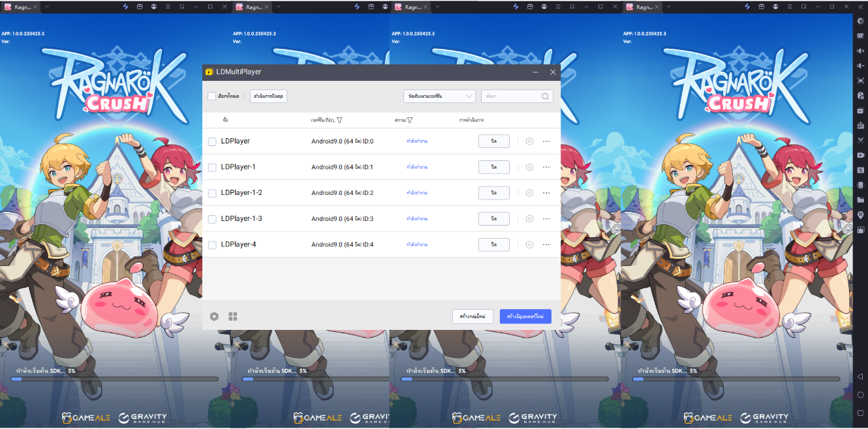The image size is (868, 429).
Task: Open more options (...) for LDPlayer-1
Action: (x=546, y=167)
